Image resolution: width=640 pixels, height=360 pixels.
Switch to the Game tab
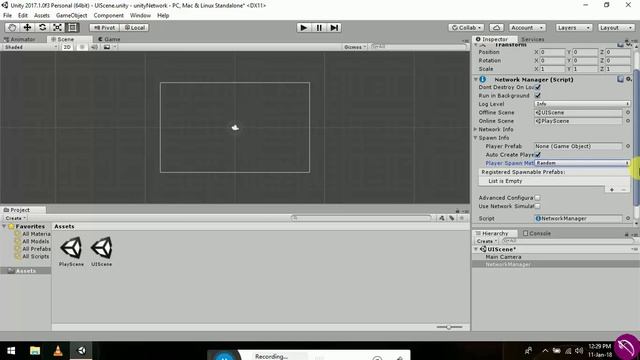109,39
